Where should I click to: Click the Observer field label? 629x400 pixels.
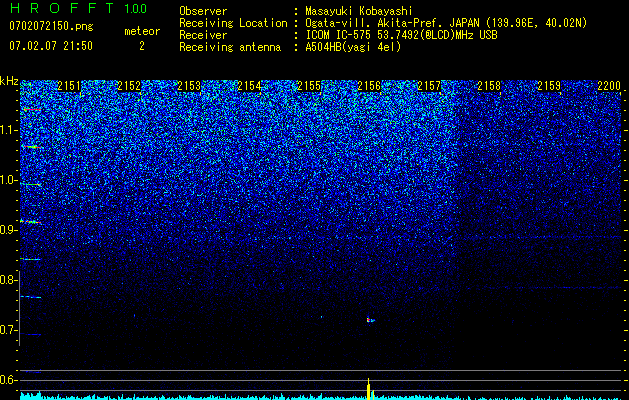coord(203,11)
